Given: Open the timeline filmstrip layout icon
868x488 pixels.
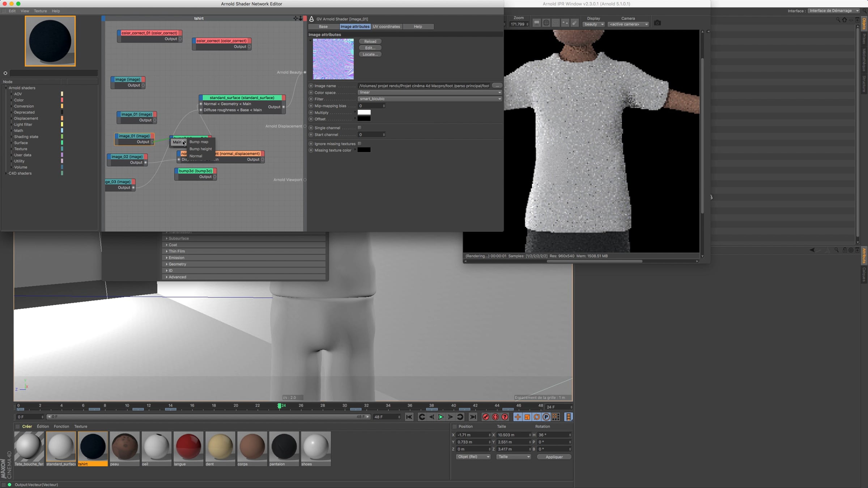Looking at the screenshot, I should (x=569, y=417).
